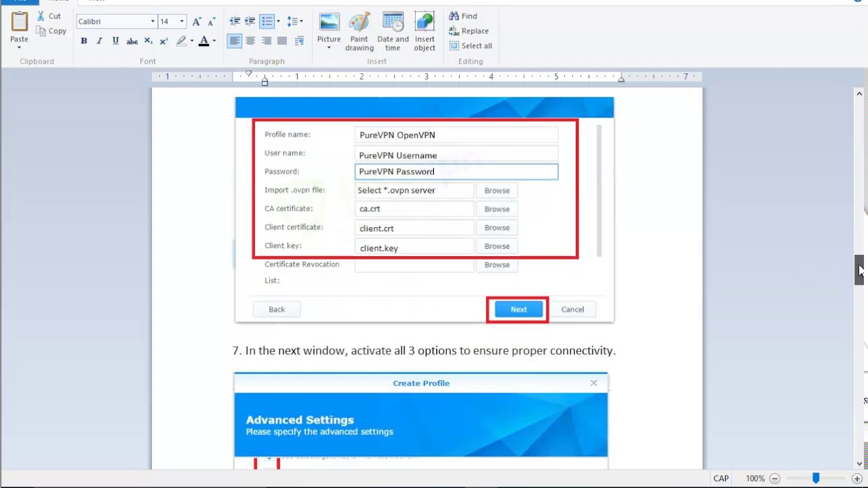Expand the Picture dropdown arrow

click(x=329, y=48)
